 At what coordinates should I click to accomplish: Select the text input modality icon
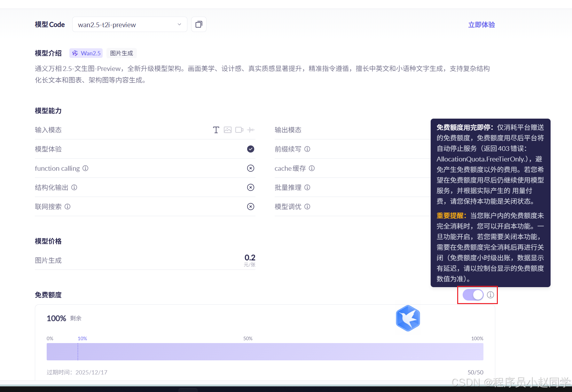216,130
